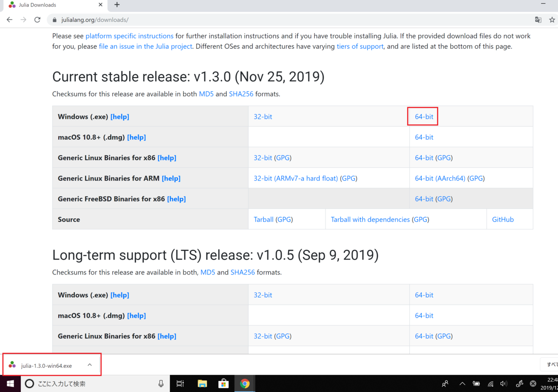
Task: View site info via padlock icon
Action: [x=54, y=20]
